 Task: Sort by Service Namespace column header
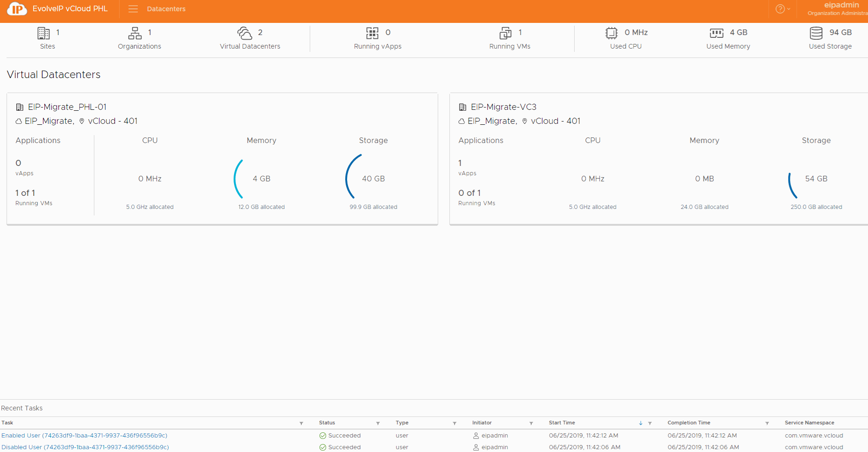point(809,423)
